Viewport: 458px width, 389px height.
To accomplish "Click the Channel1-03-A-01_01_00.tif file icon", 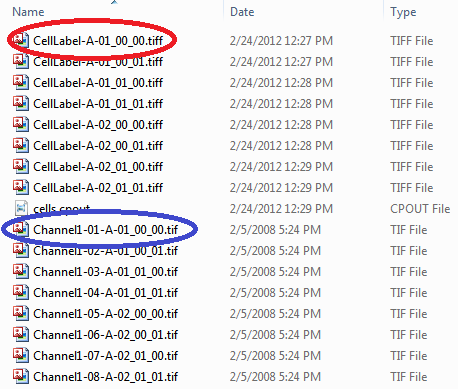I will tap(21, 271).
